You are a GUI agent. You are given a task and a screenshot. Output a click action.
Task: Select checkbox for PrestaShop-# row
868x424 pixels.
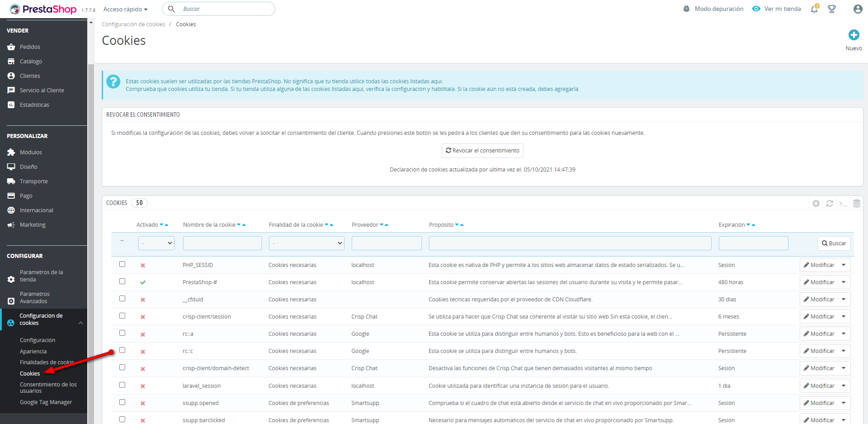[122, 281]
